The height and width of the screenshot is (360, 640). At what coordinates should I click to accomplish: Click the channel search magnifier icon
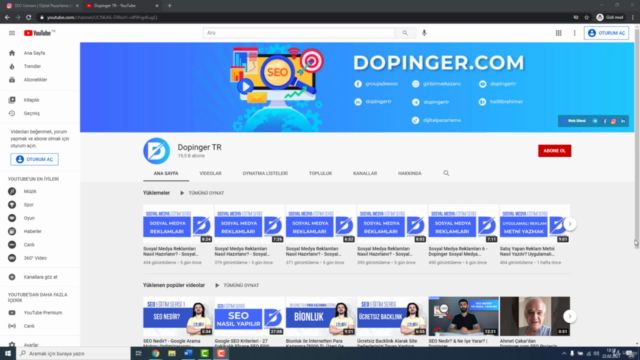point(446,173)
